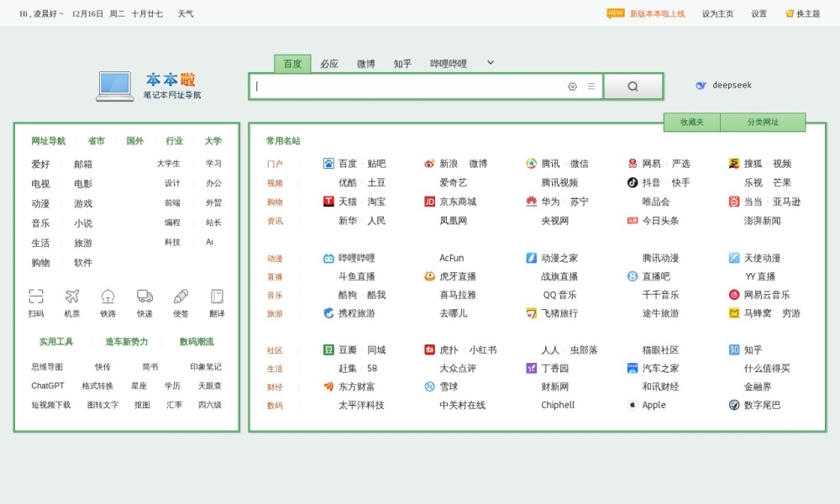Click the deepseek icon near top right

[x=700, y=85]
